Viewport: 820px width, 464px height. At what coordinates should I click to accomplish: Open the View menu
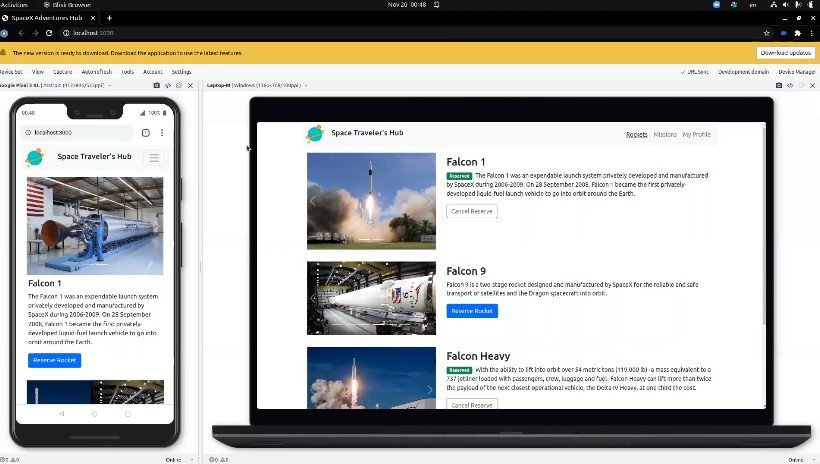[x=38, y=72]
